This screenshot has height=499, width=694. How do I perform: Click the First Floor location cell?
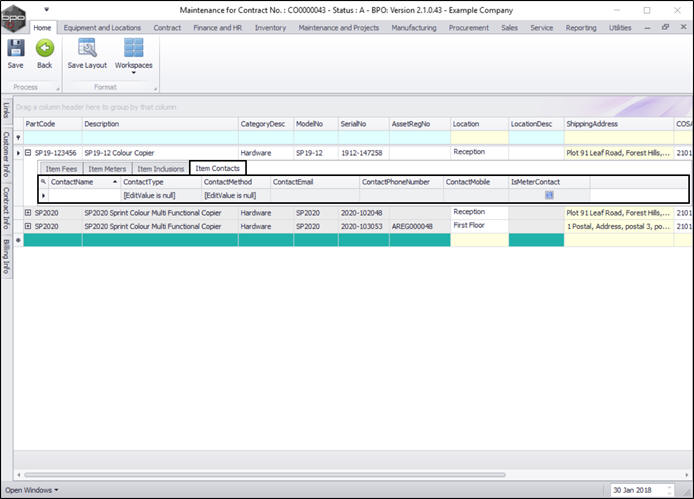(479, 225)
